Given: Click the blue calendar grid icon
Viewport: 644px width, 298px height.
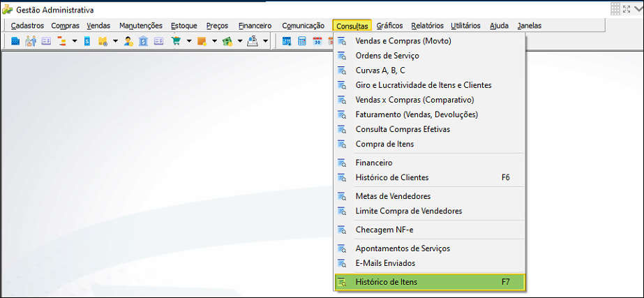Looking at the screenshot, I should [287, 41].
